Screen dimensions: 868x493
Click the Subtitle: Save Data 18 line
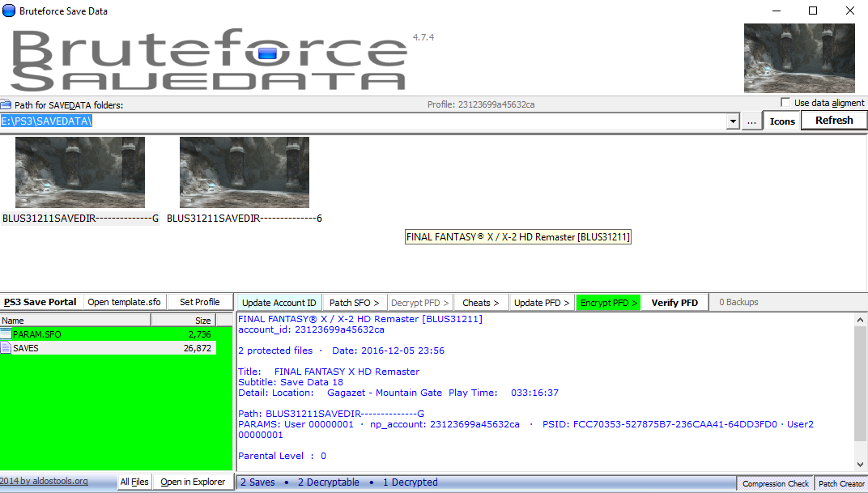(291, 382)
